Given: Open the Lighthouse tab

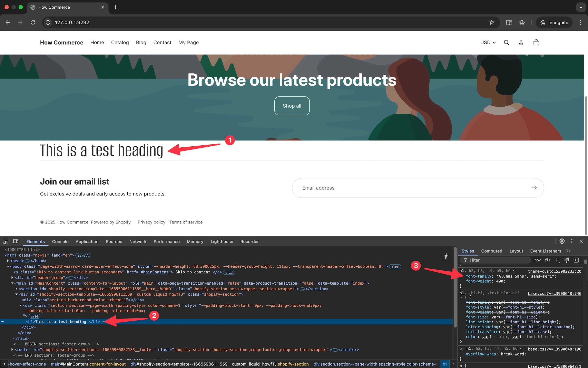Looking at the screenshot, I should pos(222,241).
